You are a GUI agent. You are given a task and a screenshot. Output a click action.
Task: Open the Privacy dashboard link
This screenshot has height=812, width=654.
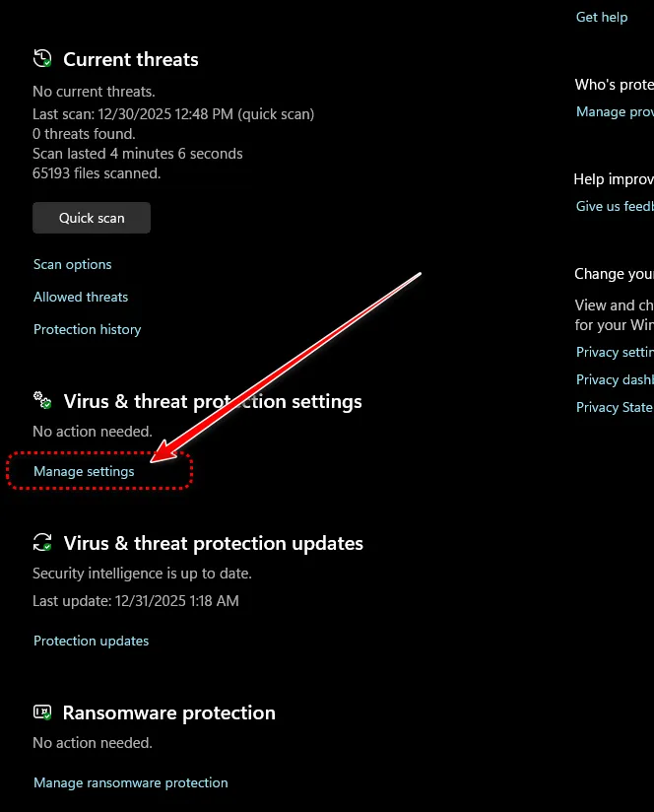615,379
